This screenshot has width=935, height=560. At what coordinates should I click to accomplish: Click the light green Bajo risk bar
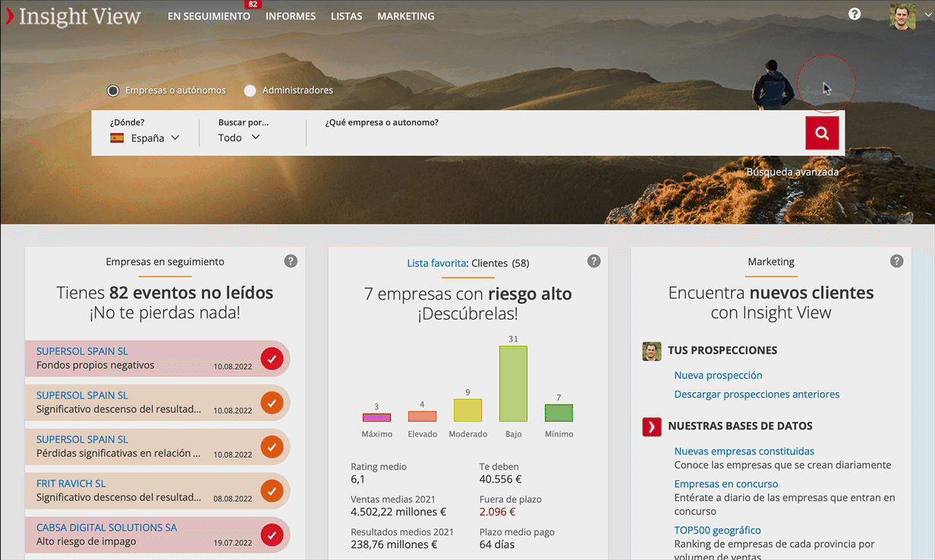click(x=513, y=384)
